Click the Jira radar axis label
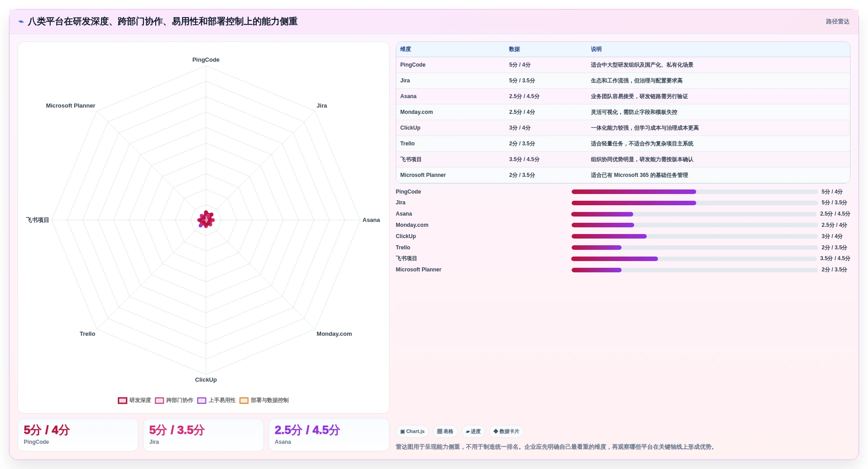Screen dimensions: 868x469 pos(322,106)
